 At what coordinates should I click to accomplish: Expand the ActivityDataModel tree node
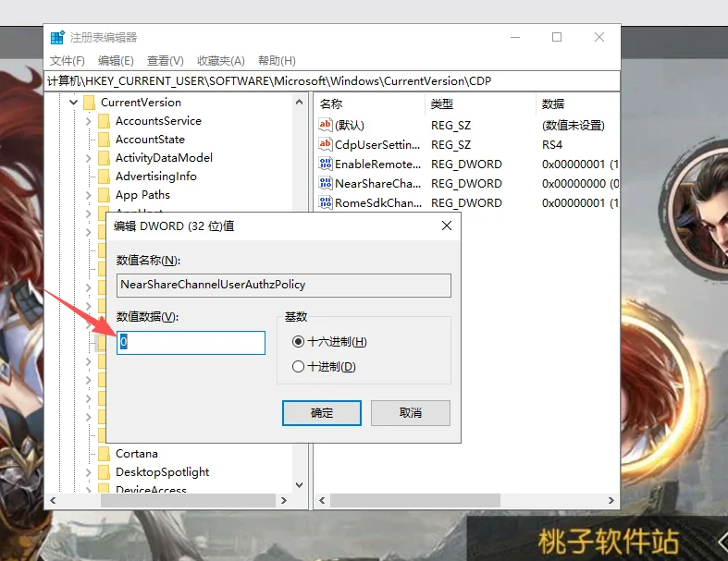[x=88, y=158]
